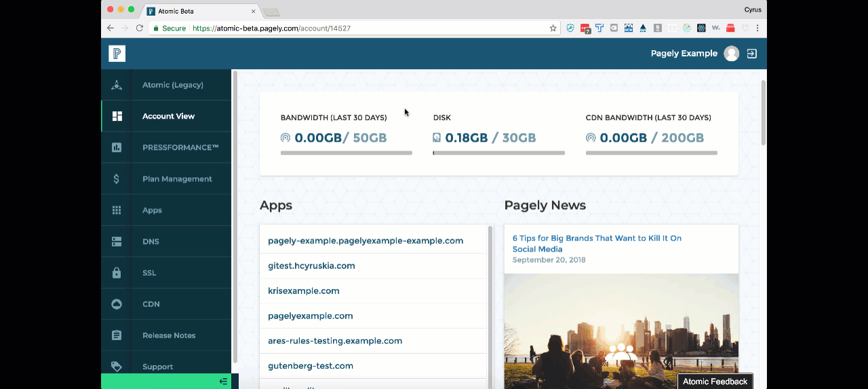Click the 0.00GB / 200GB CDN value
868x389 pixels.
(652, 138)
